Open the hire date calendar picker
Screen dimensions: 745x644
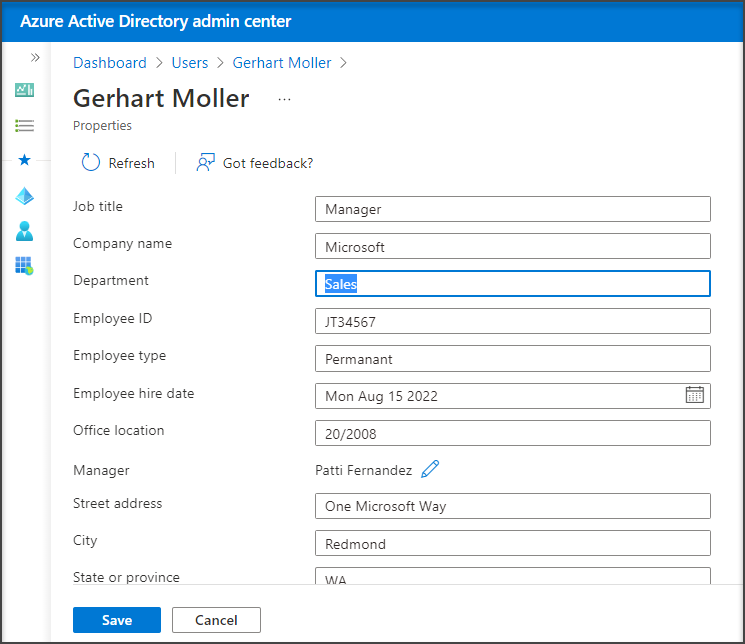[x=694, y=395]
